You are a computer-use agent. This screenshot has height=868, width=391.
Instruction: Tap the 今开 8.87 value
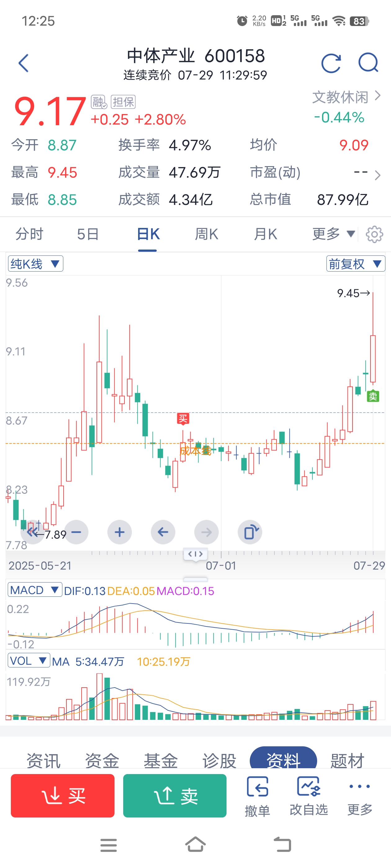tap(62, 145)
